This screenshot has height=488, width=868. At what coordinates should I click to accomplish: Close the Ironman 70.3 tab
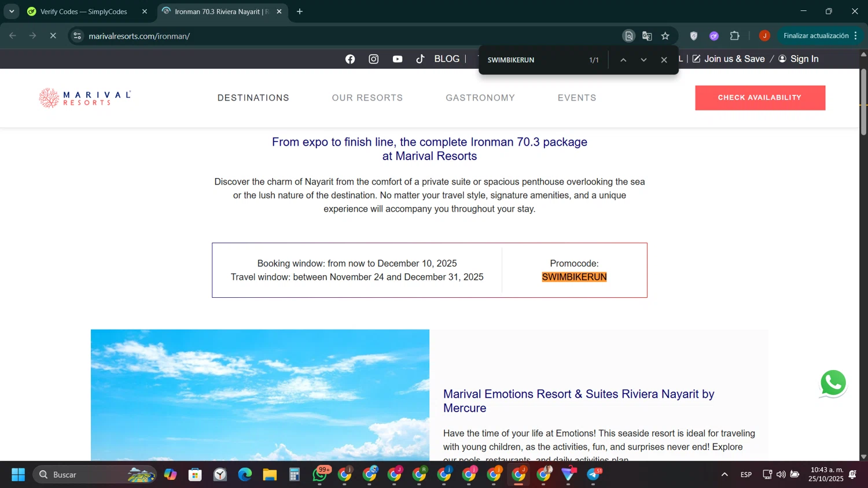(279, 12)
